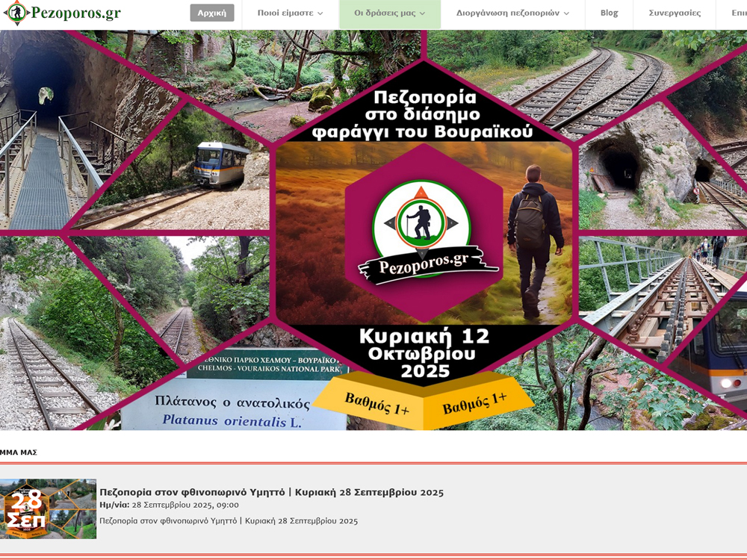Image resolution: width=747 pixels, height=560 pixels.
Task: Click the date text 28 Σεπτεμβρίου 2025, 09:00
Action: (x=185, y=505)
